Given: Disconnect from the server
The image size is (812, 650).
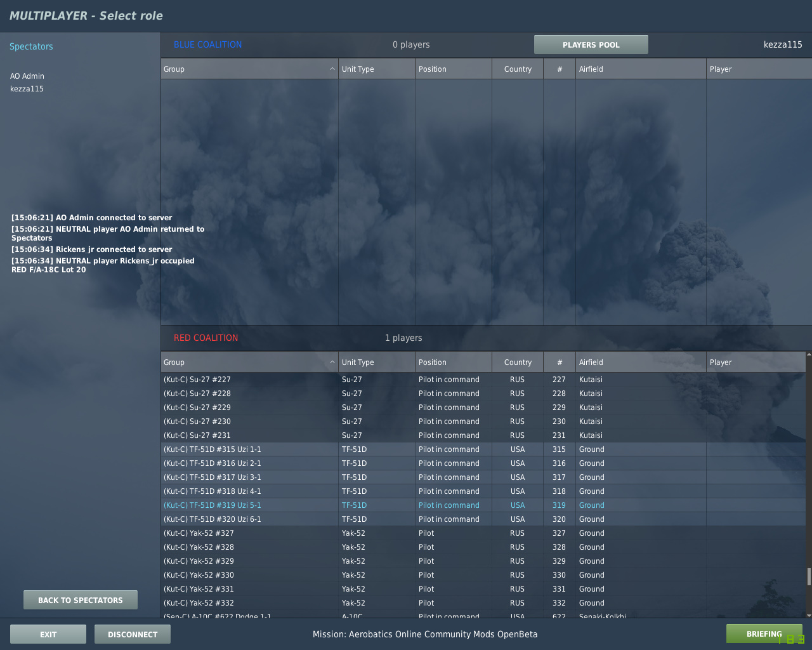Looking at the screenshot, I should point(133,634).
